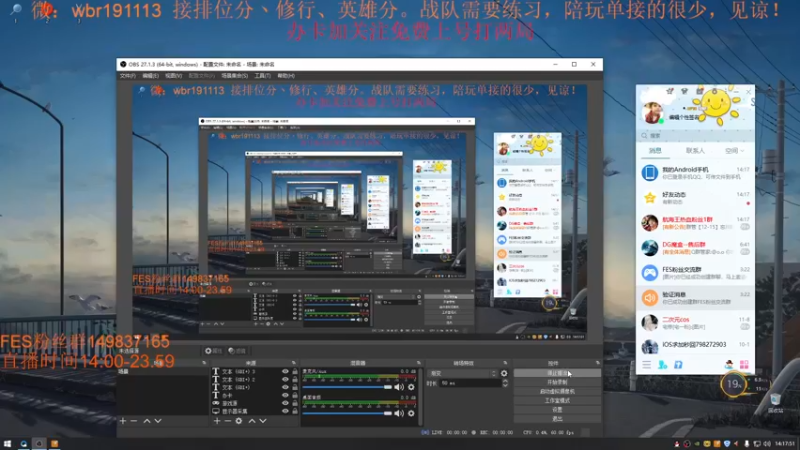
Task: Adjust the first mixer track volume slider
Action: (x=347, y=387)
